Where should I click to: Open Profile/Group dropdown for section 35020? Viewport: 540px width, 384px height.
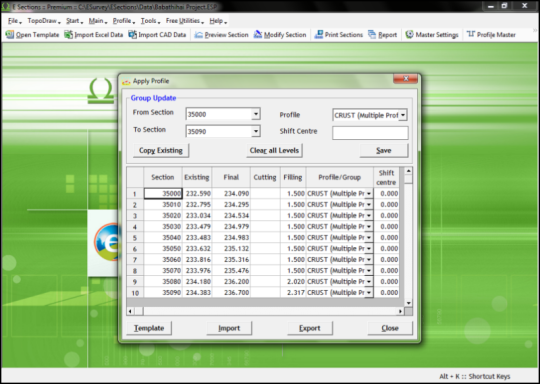[368, 216]
